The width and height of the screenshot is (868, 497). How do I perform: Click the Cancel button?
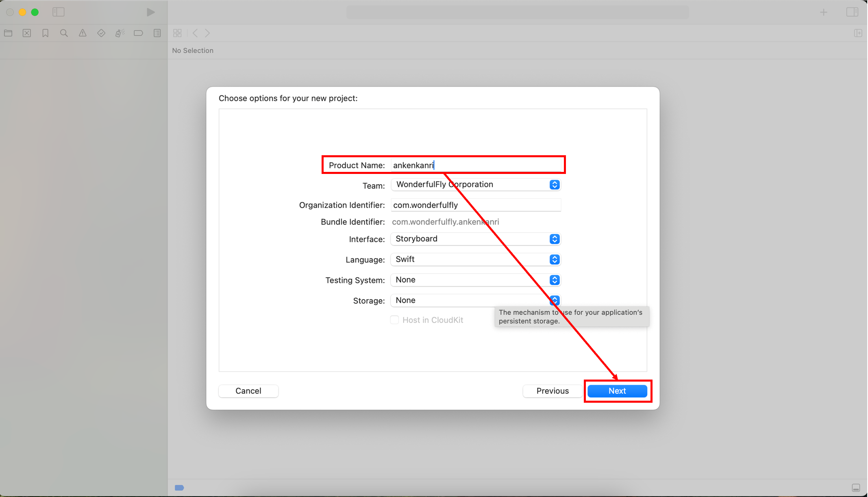pos(248,391)
